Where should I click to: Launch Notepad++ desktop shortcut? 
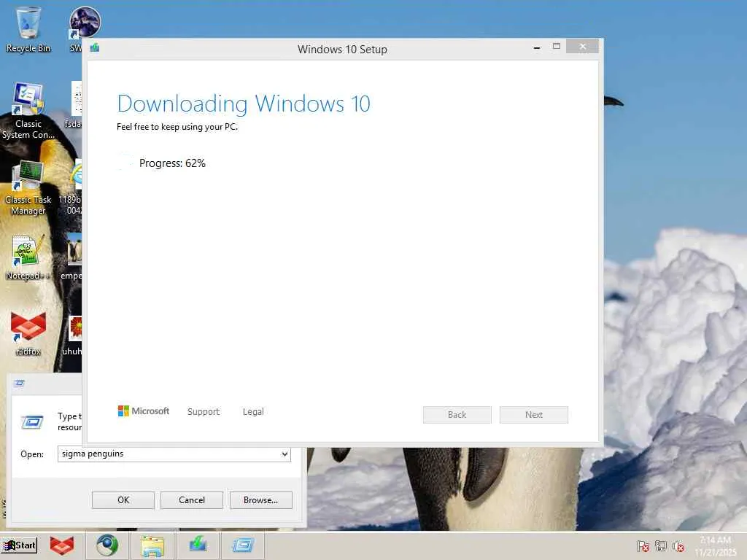(28, 257)
